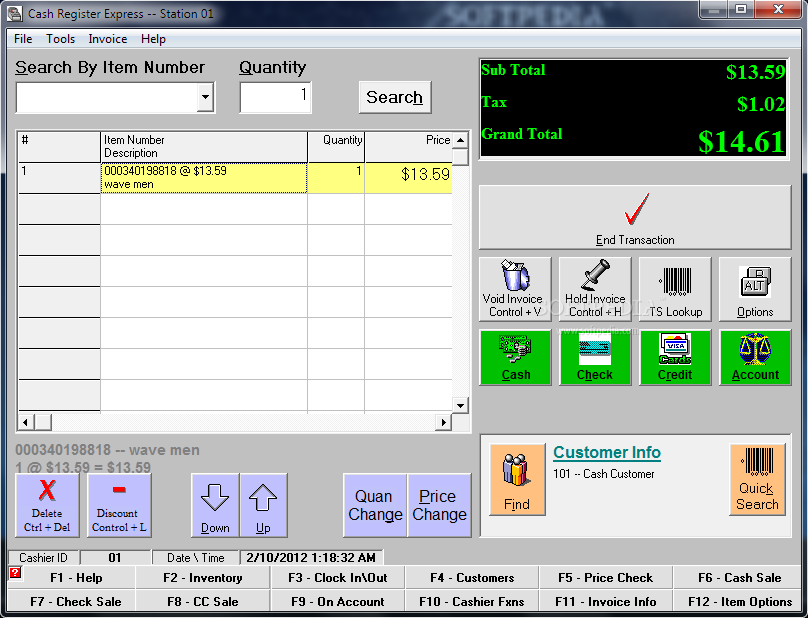Click the 101 -- Cash Customer text
This screenshot has height=618, width=808.
point(603,474)
